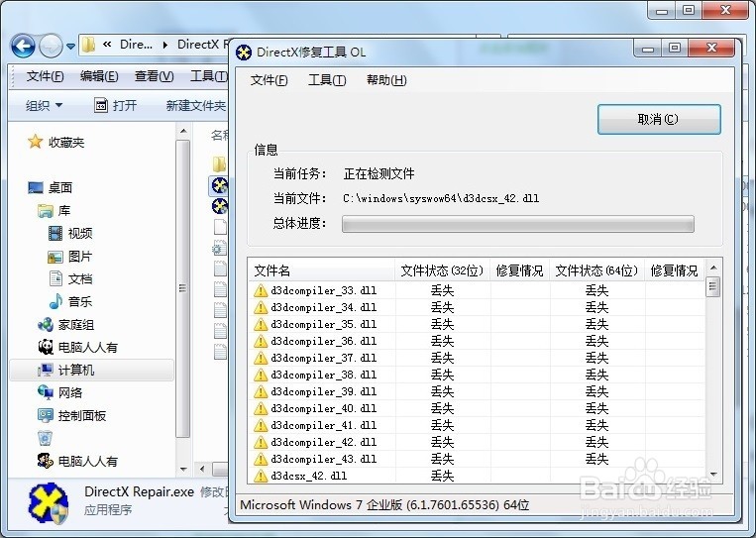Select the d3dcompiler_33.dll row

(x=477, y=290)
